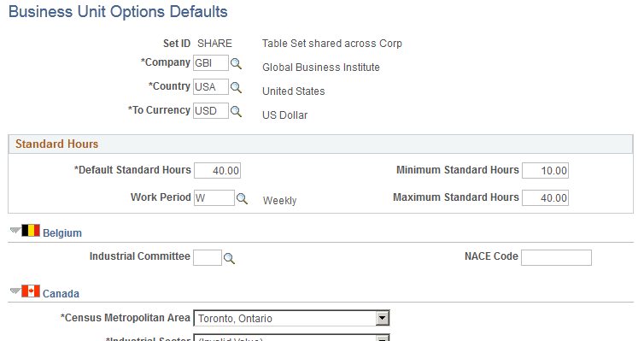This screenshot has height=341, width=644.
Task: Click the Default Standard Hours field
Action: coord(217,171)
